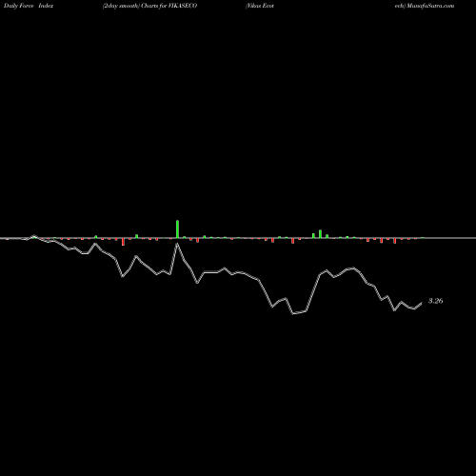Click the 'Daily Force Index' title text

coord(29,6)
